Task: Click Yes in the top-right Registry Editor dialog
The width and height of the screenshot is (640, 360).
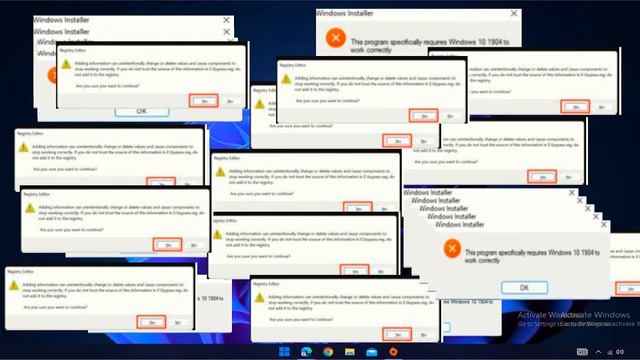Action: 575,107
